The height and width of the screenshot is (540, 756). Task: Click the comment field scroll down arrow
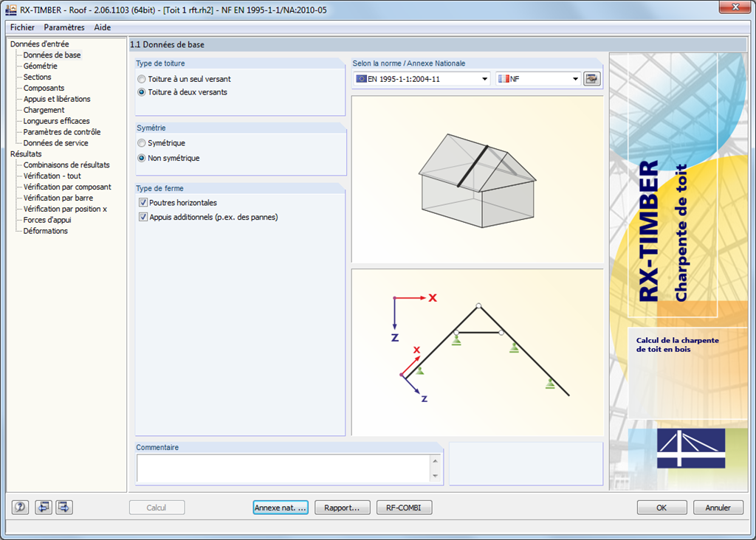click(436, 476)
